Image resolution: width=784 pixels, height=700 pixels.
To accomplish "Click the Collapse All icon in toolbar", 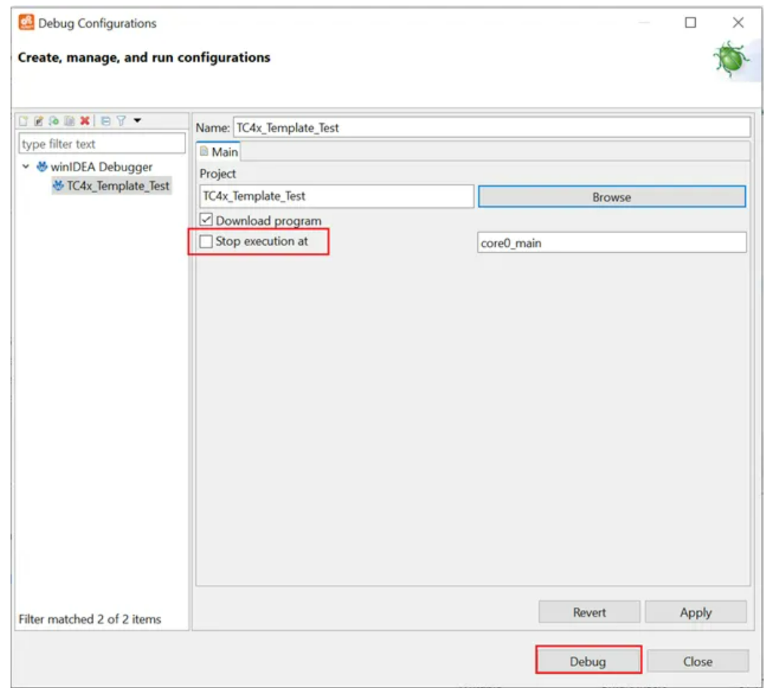I will (105, 121).
